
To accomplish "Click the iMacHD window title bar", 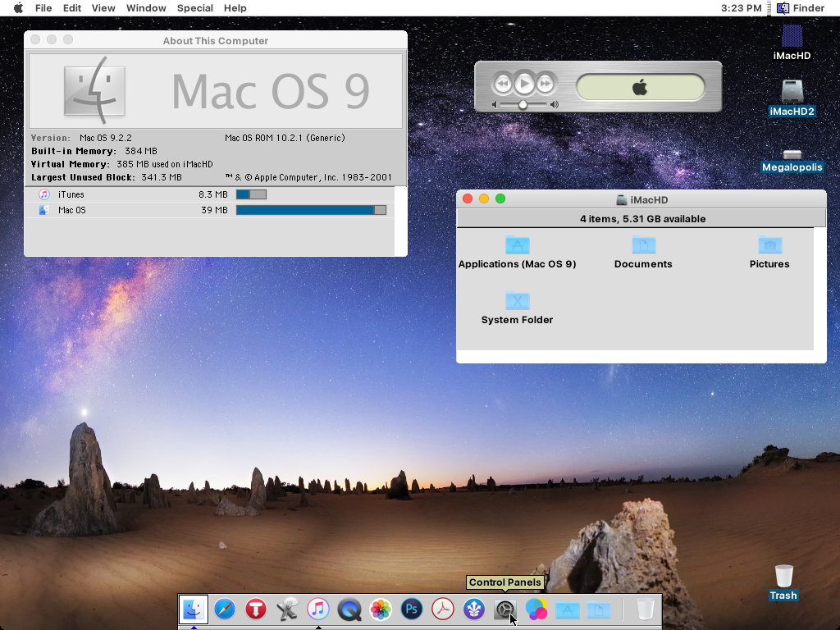I will (641, 199).
